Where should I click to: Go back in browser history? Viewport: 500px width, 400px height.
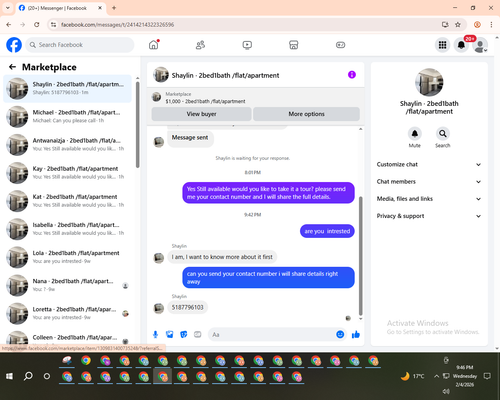tap(9, 24)
